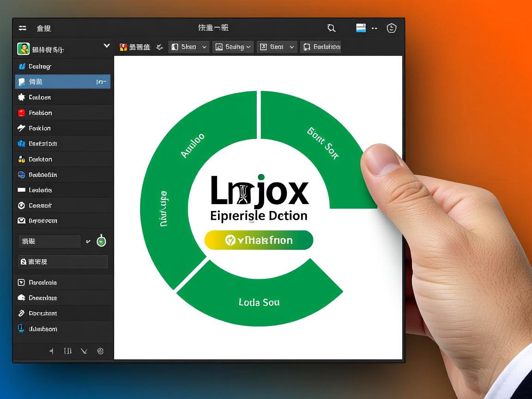Open the search magnifier icon in top bar
This screenshot has height=399, width=532.
coord(331,28)
